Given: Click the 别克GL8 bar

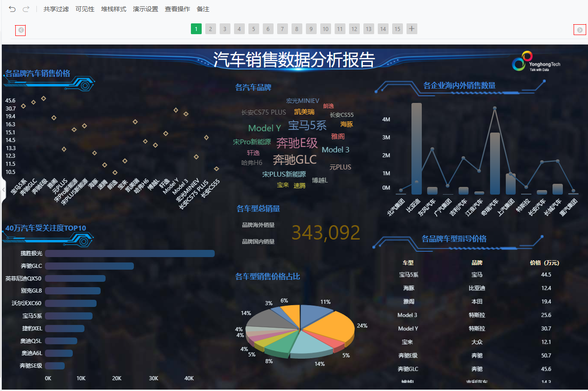Looking at the screenshot, I should (73, 291).
